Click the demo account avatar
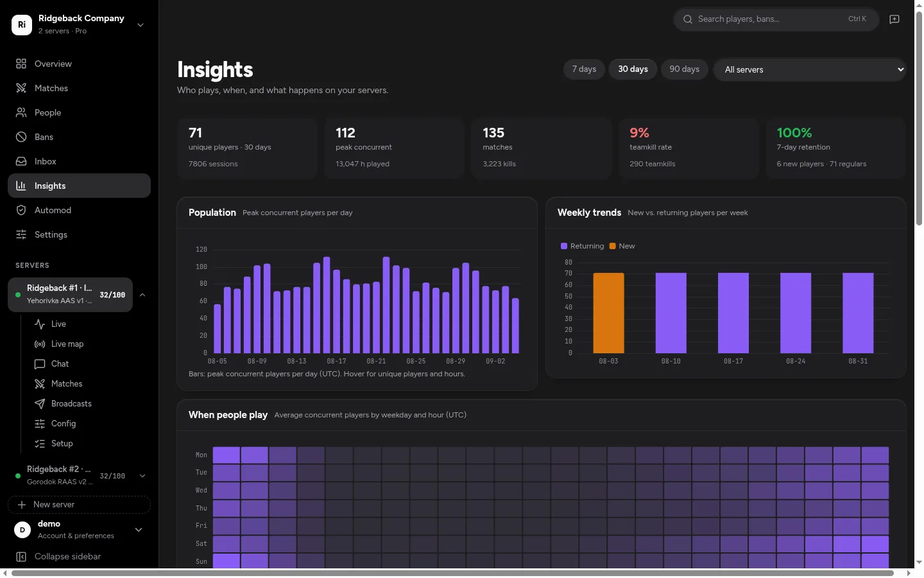 tap(22, 530)
